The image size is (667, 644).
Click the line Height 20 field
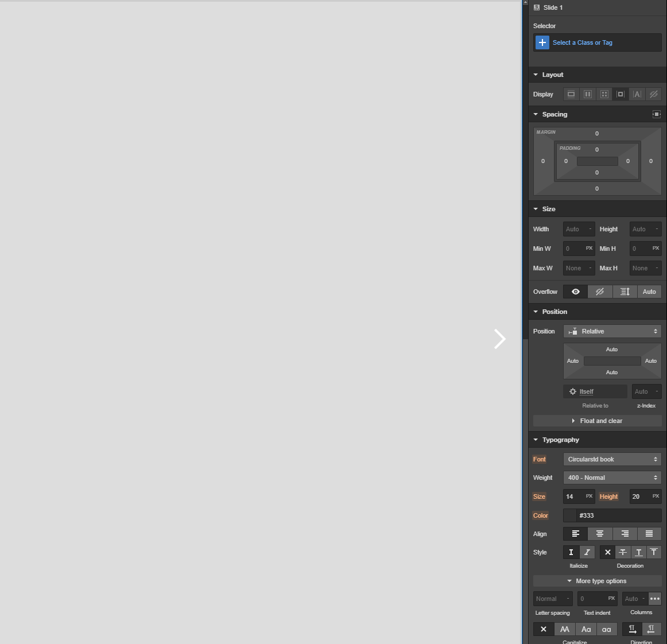pyautogui.click(x=645, y=496)
